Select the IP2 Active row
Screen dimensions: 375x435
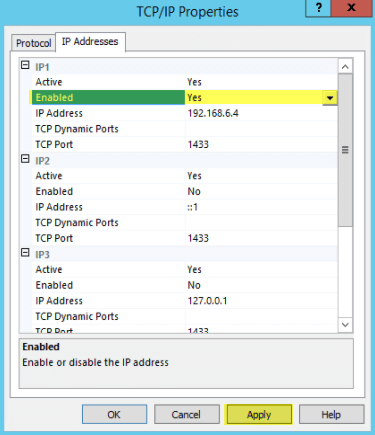(184, 176)
